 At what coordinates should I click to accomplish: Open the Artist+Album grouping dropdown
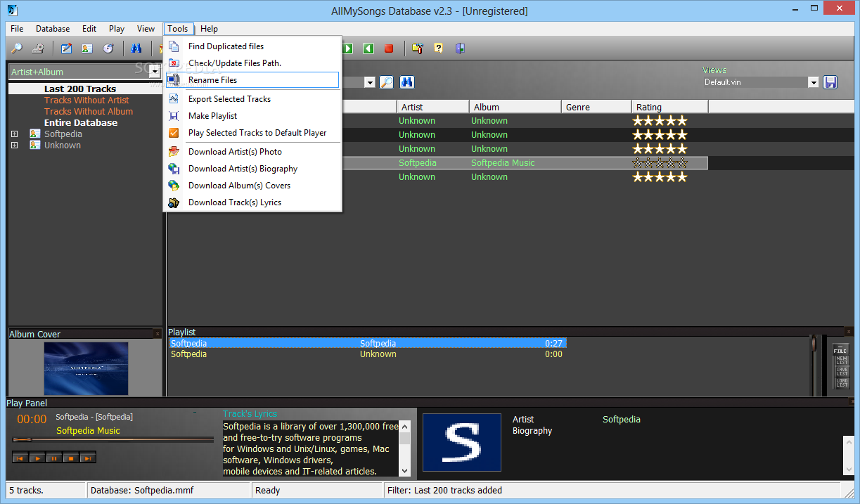coord(155,72)
